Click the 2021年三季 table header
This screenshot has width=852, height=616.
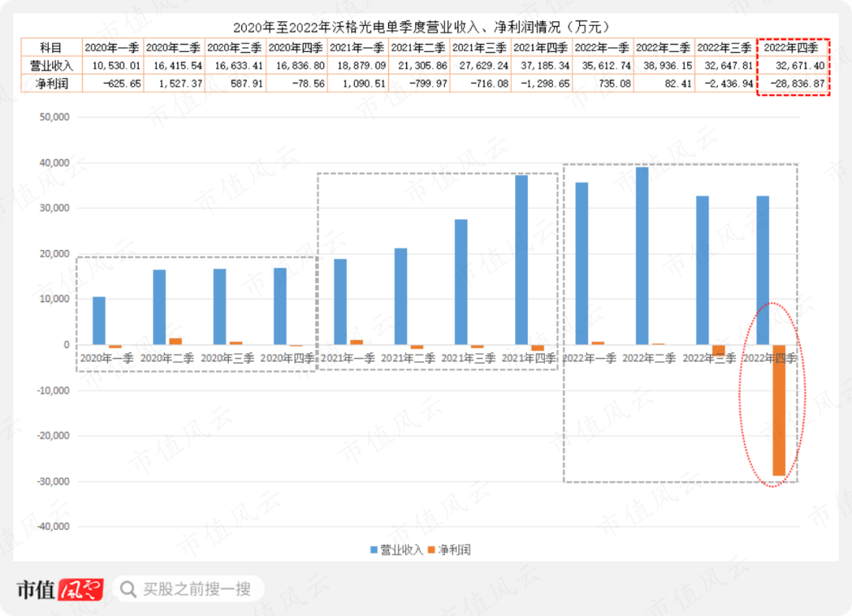[x=480, y=47]
